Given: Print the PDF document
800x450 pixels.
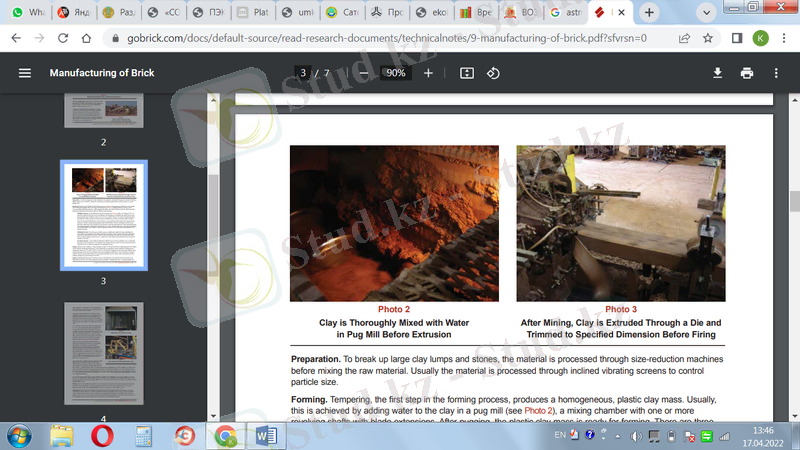Looking at the screenshot, I should (746, 73).
